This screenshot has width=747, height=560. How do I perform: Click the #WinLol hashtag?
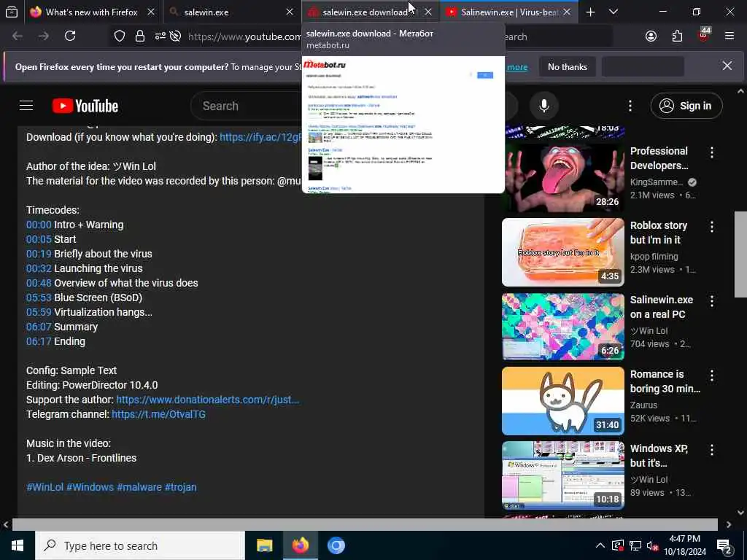point(44,487)
